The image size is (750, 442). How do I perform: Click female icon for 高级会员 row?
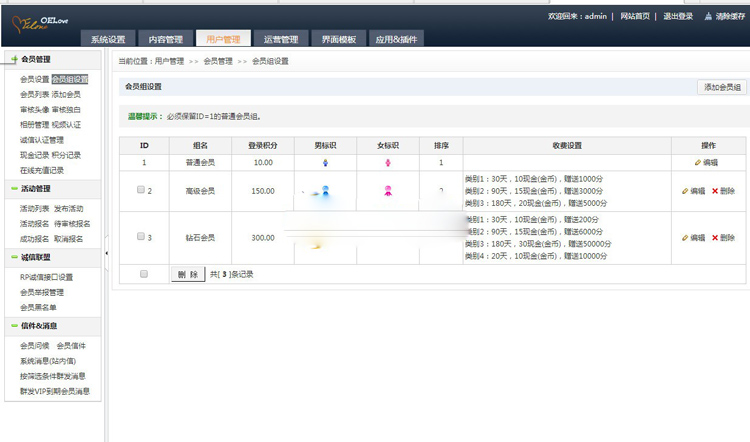coord(388,190)
